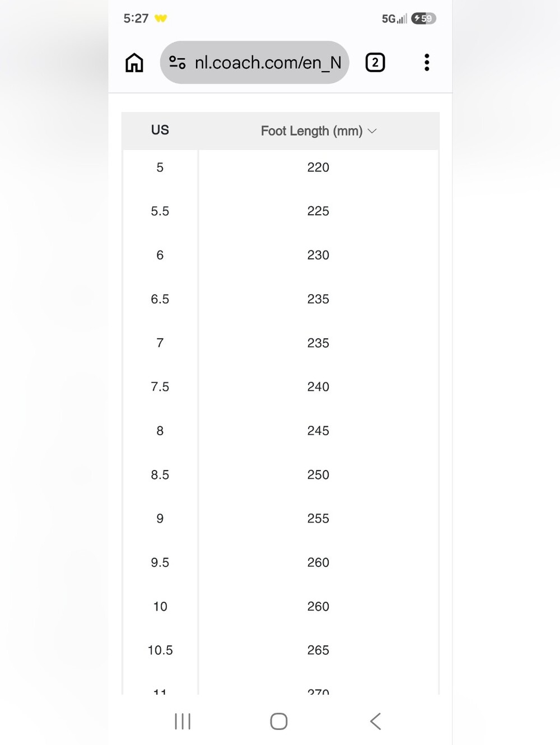Tap the 5G signal status indicator

[x=394, y=18]
